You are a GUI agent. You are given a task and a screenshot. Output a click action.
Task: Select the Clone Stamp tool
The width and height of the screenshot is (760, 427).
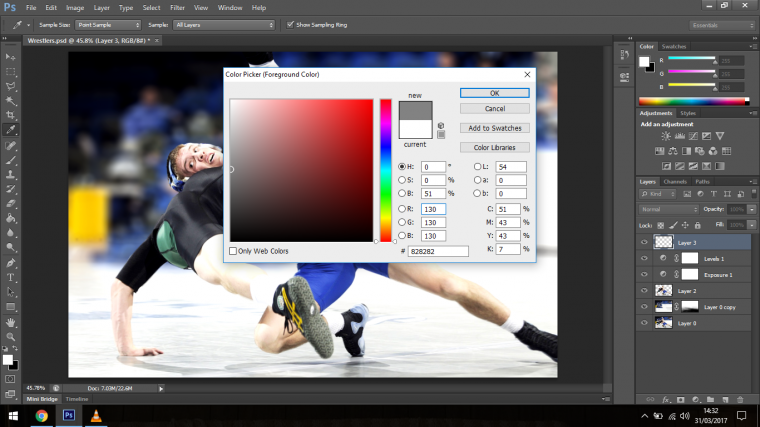pos(10,174)
